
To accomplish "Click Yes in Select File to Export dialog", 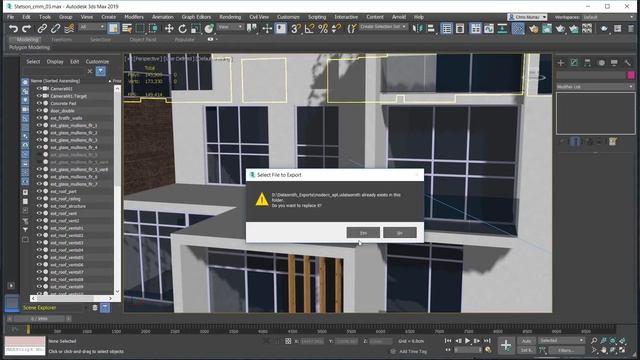I will [363, 233].
